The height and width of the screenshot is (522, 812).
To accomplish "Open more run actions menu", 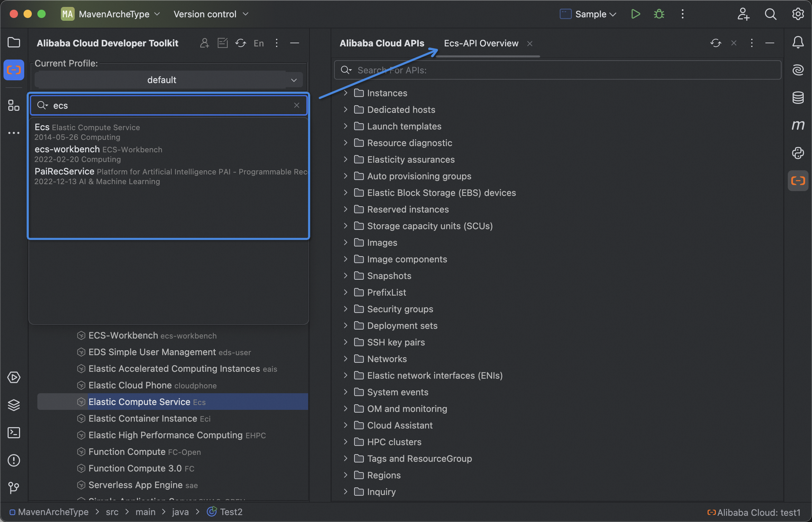I will pos(683,14).
